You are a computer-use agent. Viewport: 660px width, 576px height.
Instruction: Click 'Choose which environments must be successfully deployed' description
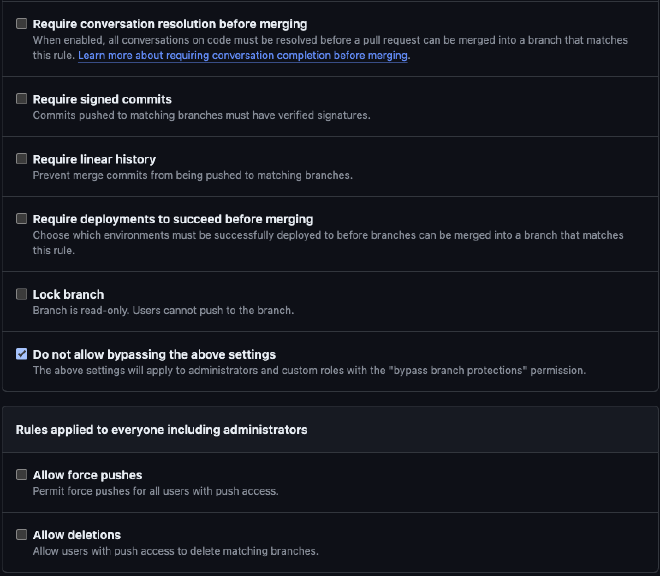pyautogui.click(x=328, y=243)
